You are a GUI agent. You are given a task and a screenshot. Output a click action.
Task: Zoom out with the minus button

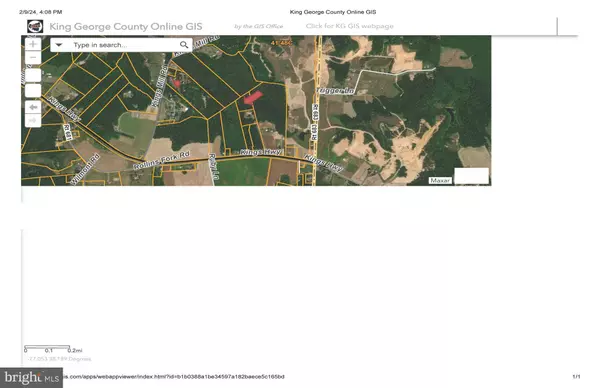tap(33, 58)
